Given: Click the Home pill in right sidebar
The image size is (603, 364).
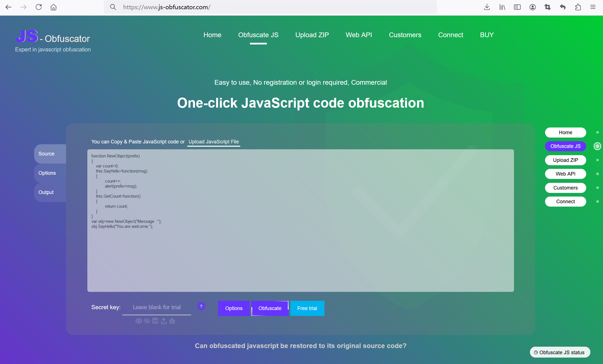Looking at the screenshot, I should [565, 133].
